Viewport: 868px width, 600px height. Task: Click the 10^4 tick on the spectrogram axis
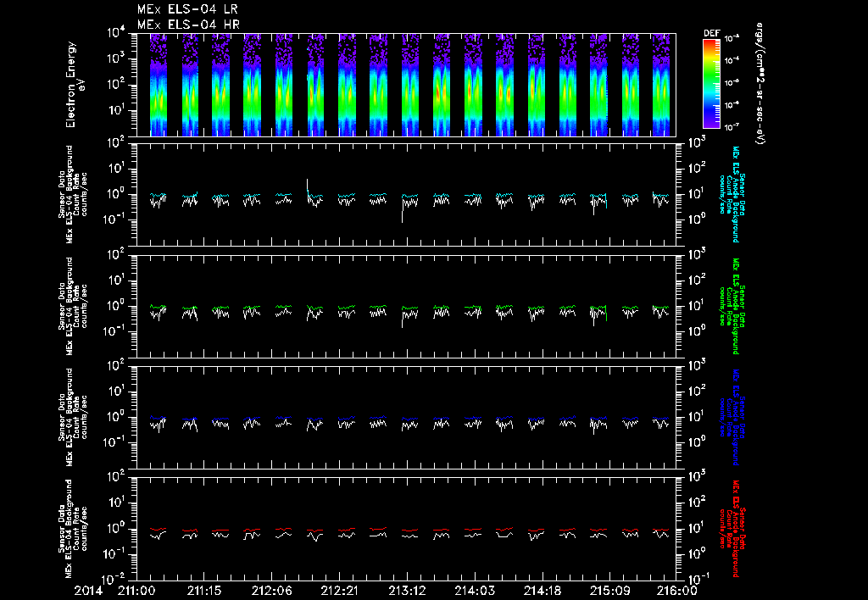(x=117, y=33)
